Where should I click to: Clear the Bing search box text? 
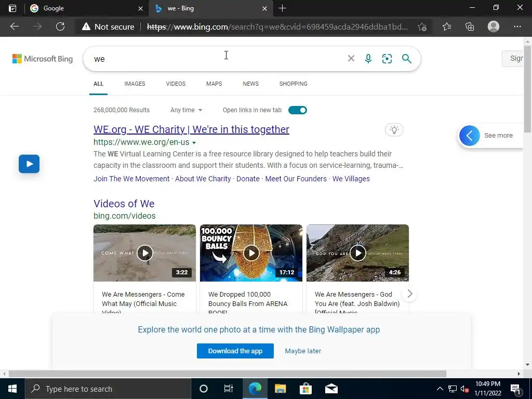click(351, 59)
